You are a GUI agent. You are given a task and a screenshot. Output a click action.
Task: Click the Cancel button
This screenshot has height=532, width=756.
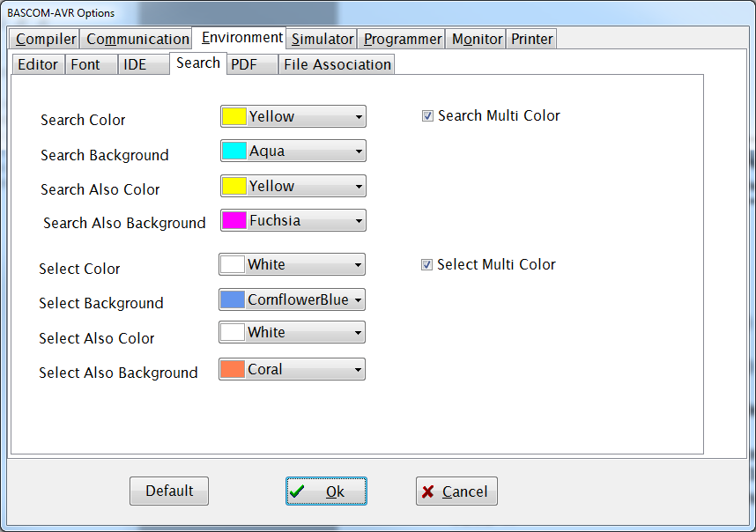click(x=456, y=491)
